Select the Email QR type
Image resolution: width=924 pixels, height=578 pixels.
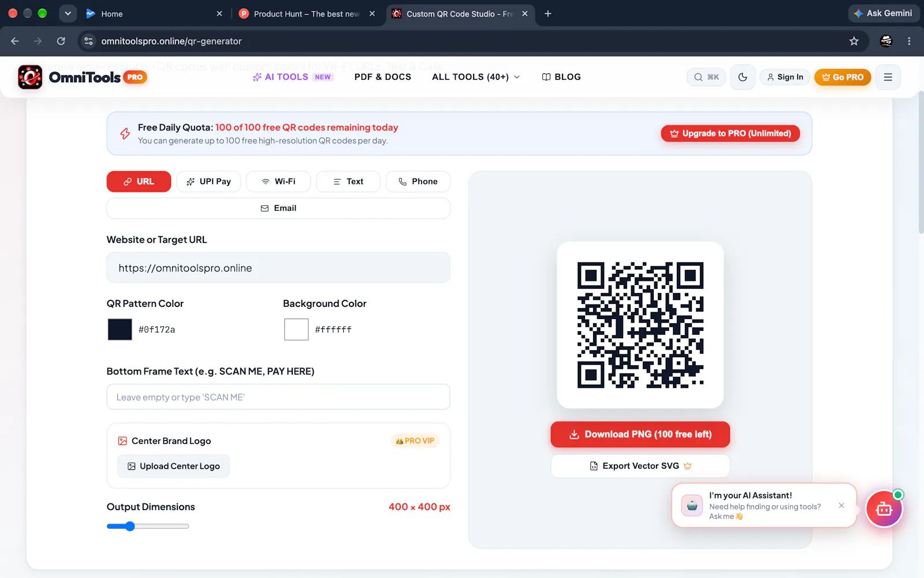pyautogui.click(x=278, y=208)
